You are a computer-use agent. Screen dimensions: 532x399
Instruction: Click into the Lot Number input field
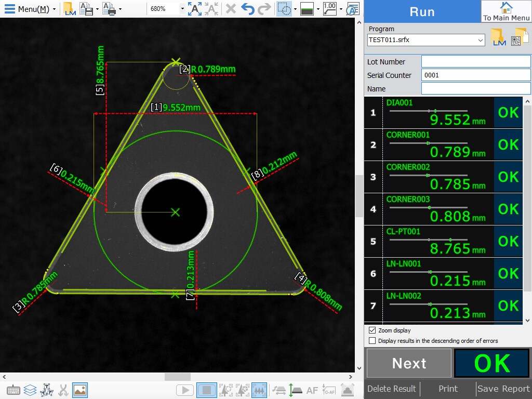point(475,62)
